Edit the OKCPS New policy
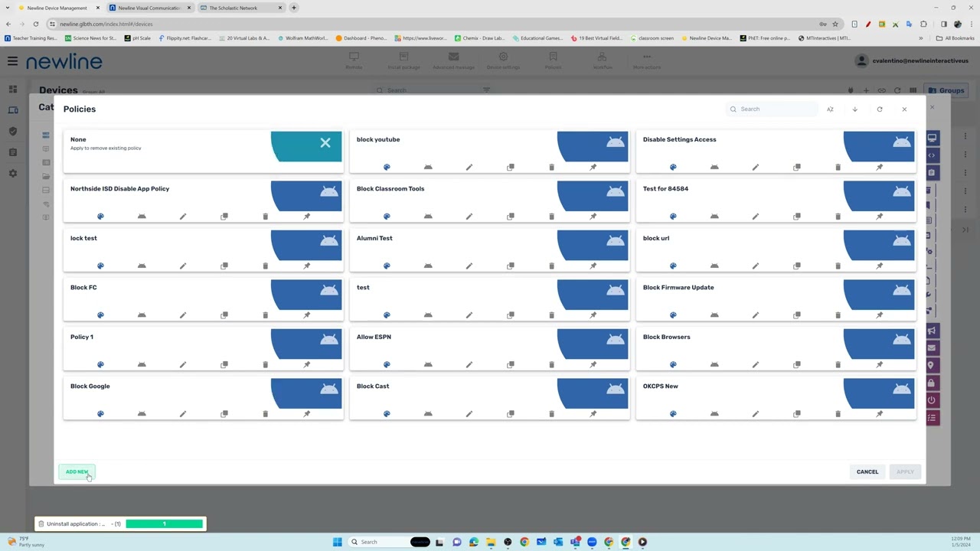The image size is (980, 551). tap(756, 414)
